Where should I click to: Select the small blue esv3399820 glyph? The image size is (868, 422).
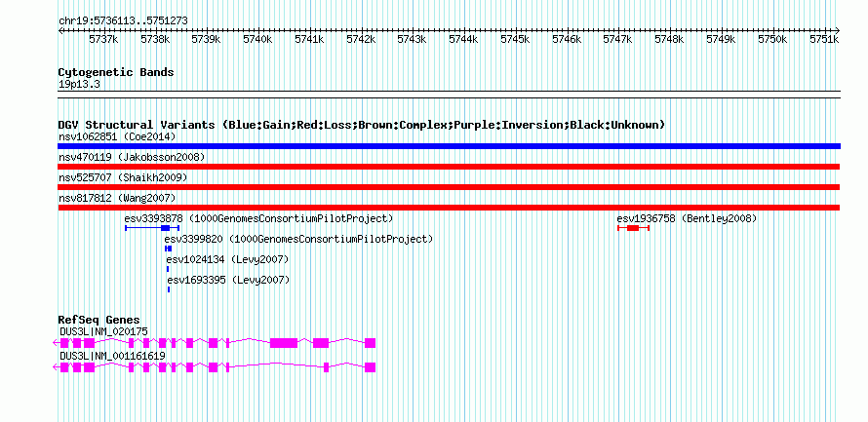click(x=168, y=249)
